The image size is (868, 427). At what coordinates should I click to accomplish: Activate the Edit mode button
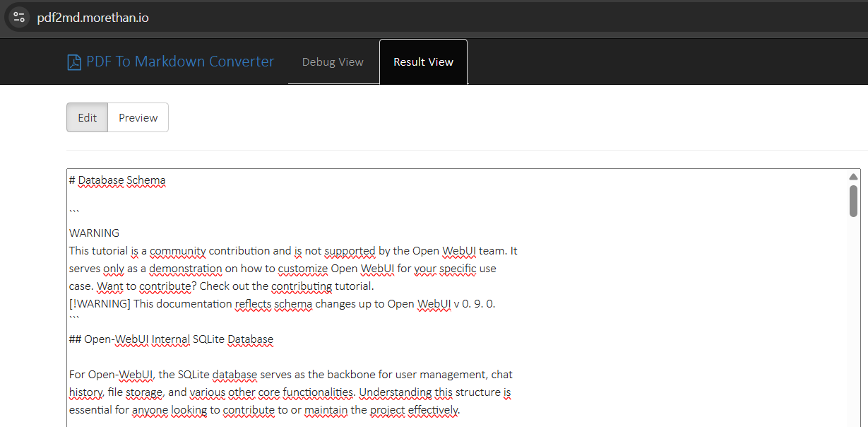(x=87, y=117)
